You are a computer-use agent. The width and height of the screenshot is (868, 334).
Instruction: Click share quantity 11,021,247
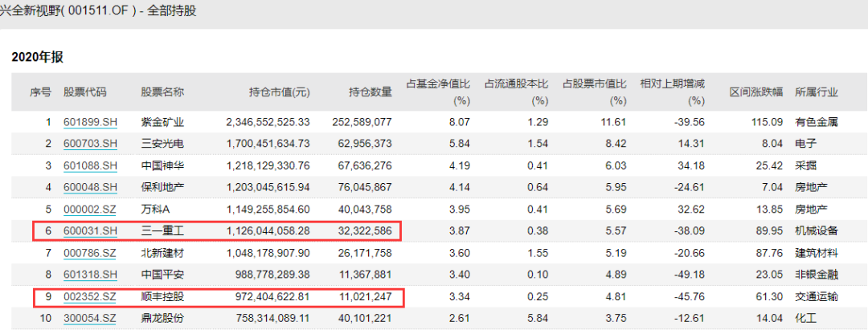[365, 297]
